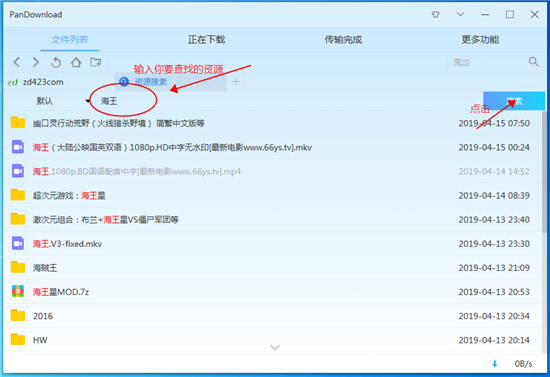The height and width of the screenshot is (377, 550).
Task: Click the folder icon of 幽灵行动荒野
Action: point(18,123)
